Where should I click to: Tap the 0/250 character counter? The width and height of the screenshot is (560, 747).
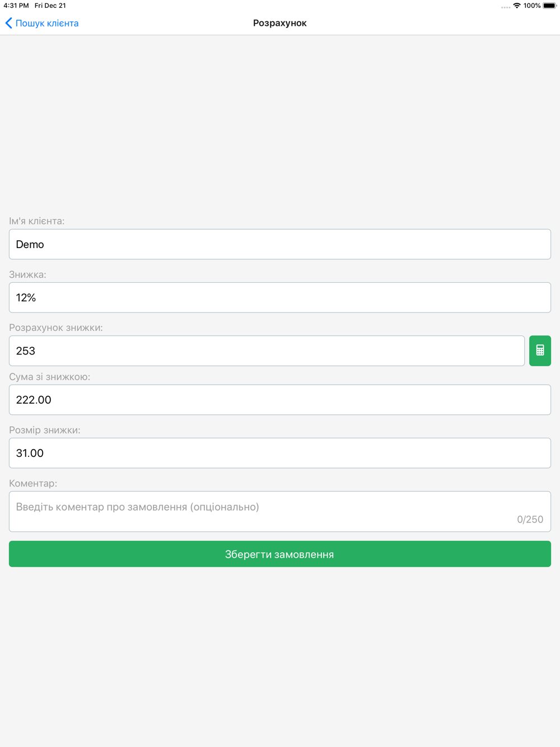pos(530,520)
